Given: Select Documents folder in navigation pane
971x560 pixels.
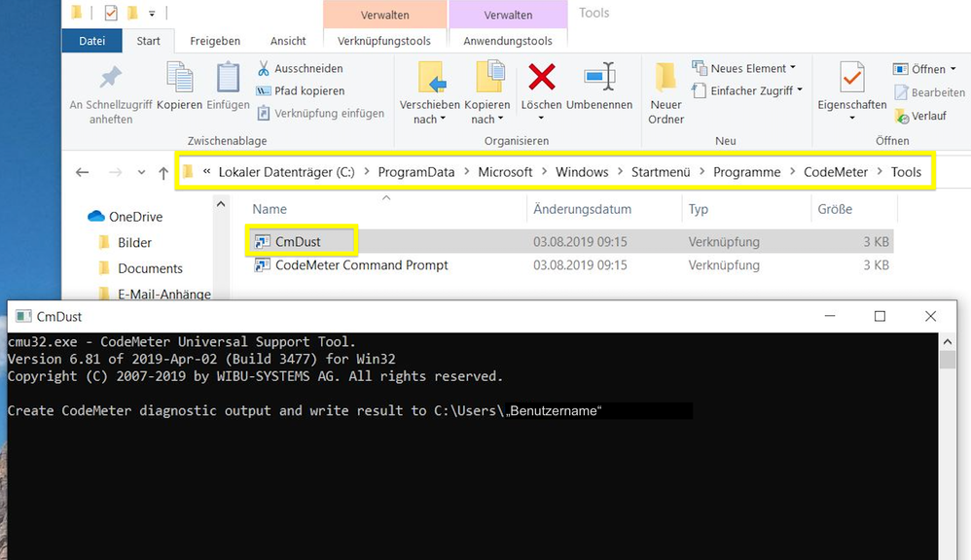Looking at the screenshot, I should pyautogui.click(x=140, y=268).
